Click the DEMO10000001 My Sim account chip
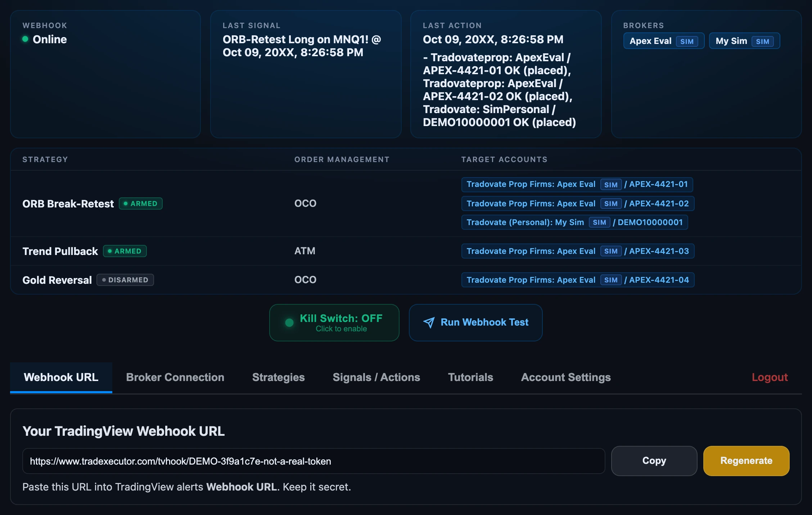 [574, 222]
